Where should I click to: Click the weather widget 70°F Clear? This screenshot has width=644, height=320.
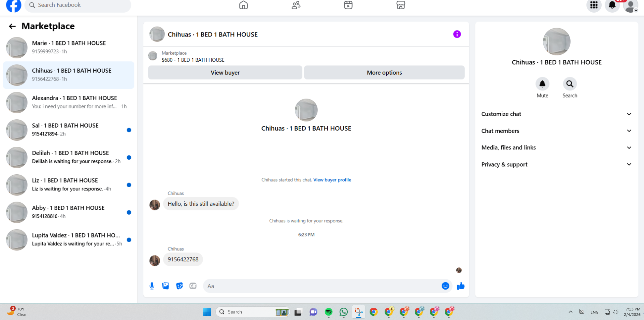tap(17, 311)
